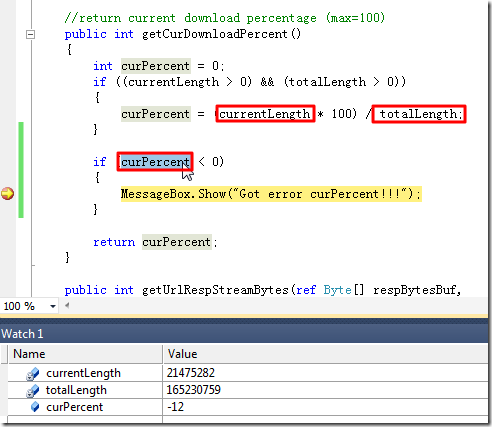Click the getUrlRespStreamBytes method name

215,290
